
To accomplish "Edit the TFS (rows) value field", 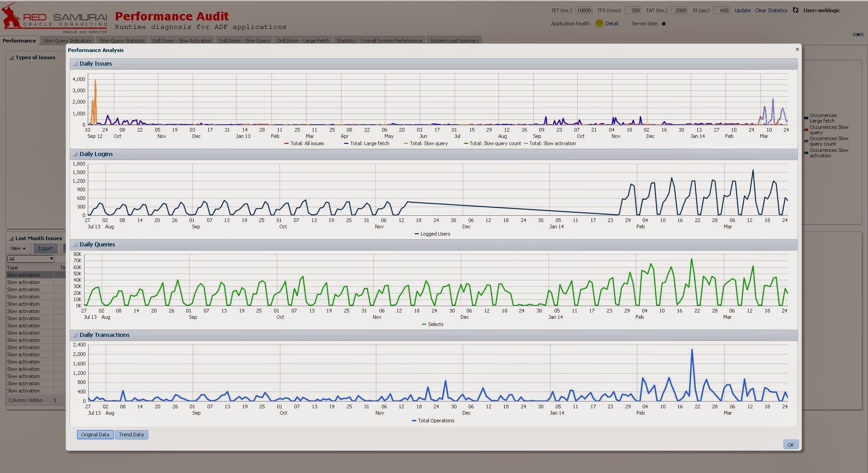I will pyautogui.click(x=633, y=10).
